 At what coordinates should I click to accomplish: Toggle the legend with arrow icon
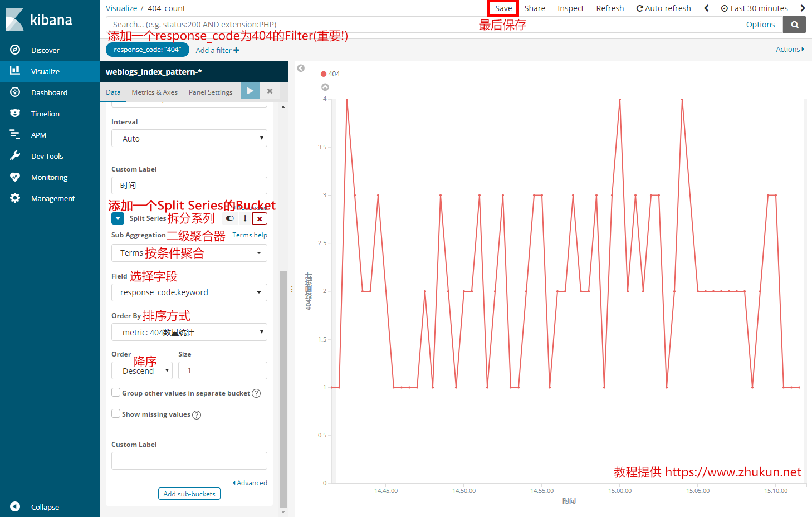[x=325, y=87]
